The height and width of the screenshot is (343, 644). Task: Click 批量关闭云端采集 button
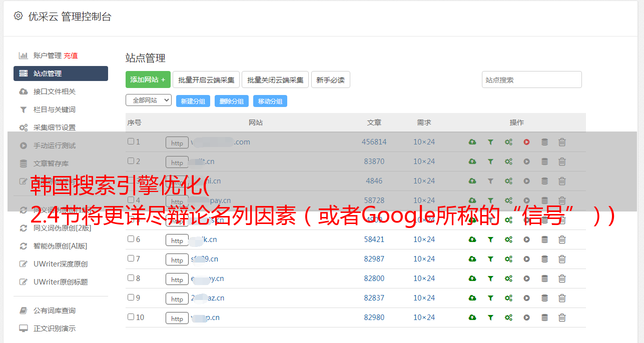tap(275, 79)
